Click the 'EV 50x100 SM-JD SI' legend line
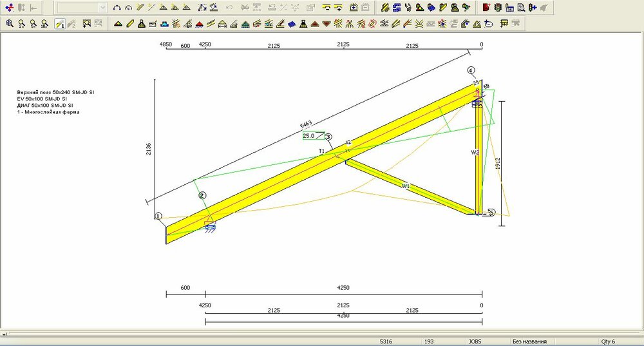Screen dimensions: 644x346 [x=42, y=99]
